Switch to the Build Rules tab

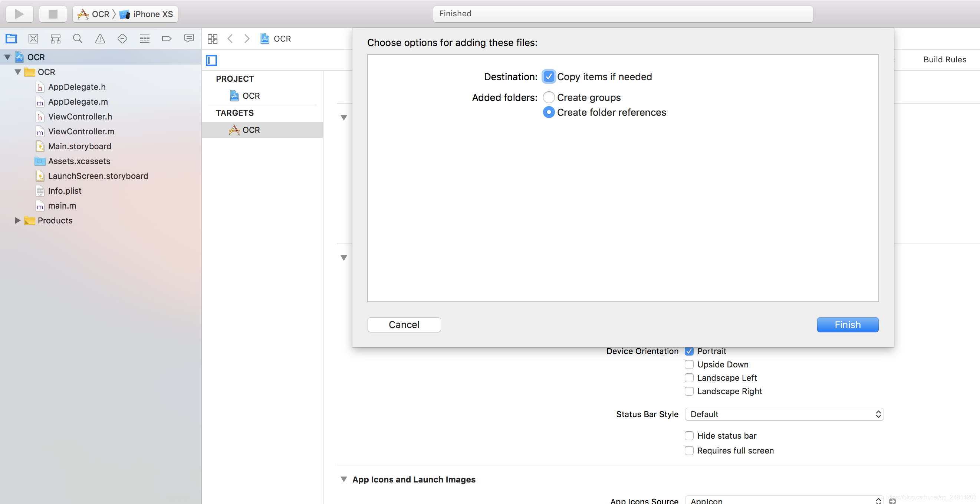[x=945, y=59]
